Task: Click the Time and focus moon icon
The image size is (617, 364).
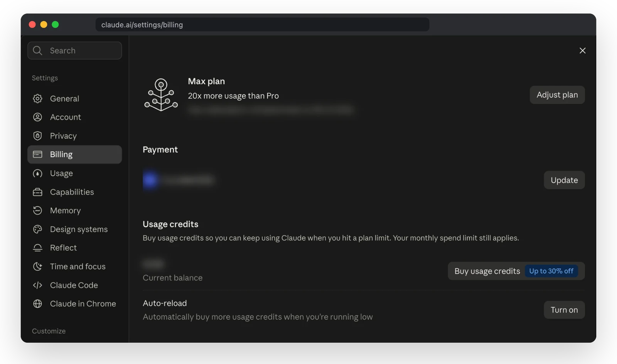Action: click(37, 266)
